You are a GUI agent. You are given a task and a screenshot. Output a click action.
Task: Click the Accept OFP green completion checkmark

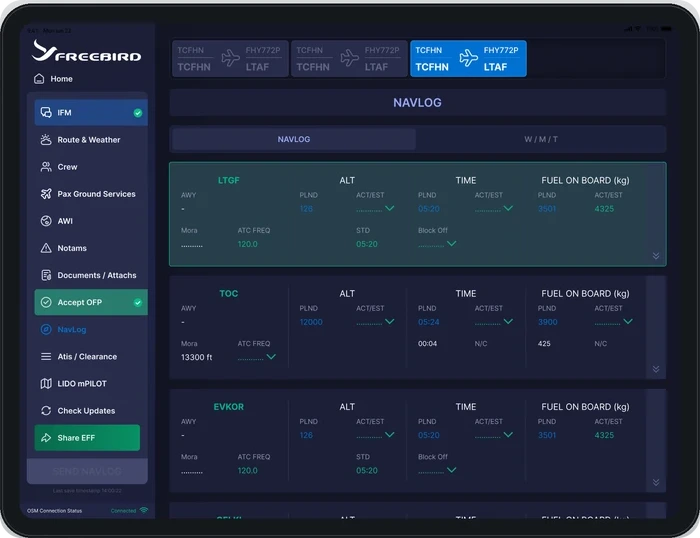coord(138,303)
